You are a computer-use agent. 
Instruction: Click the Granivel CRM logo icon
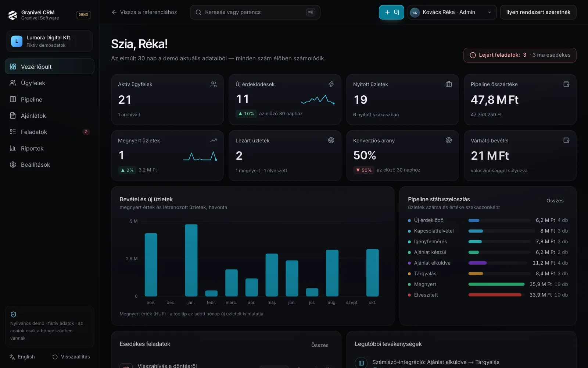pyautogui.click(x=13, y=15)
